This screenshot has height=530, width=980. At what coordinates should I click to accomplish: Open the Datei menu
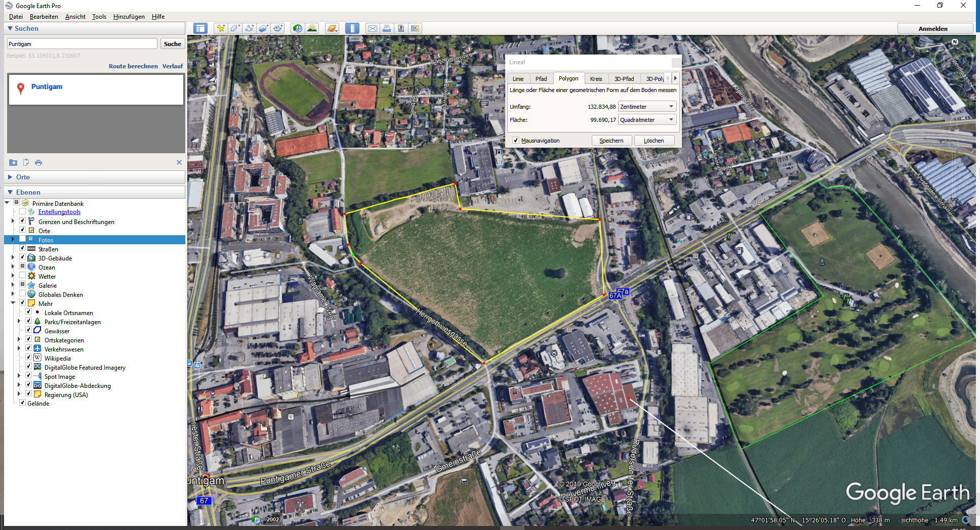pyautogui.click(x=16, y=17)
